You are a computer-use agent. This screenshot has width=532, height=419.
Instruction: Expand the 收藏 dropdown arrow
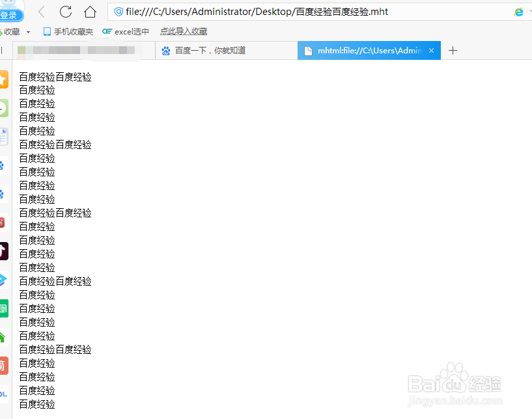pyautogui.click(x=28, y=31)
